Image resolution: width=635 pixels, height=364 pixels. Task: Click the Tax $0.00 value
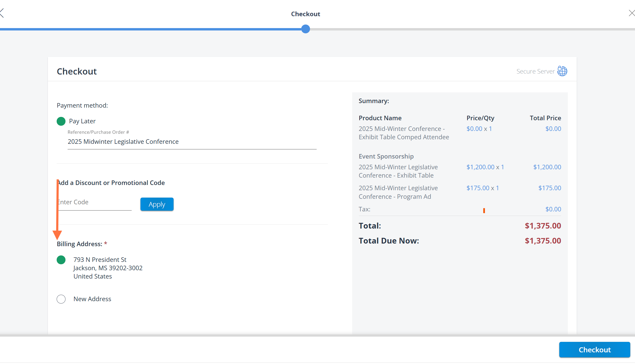point(553,209)
